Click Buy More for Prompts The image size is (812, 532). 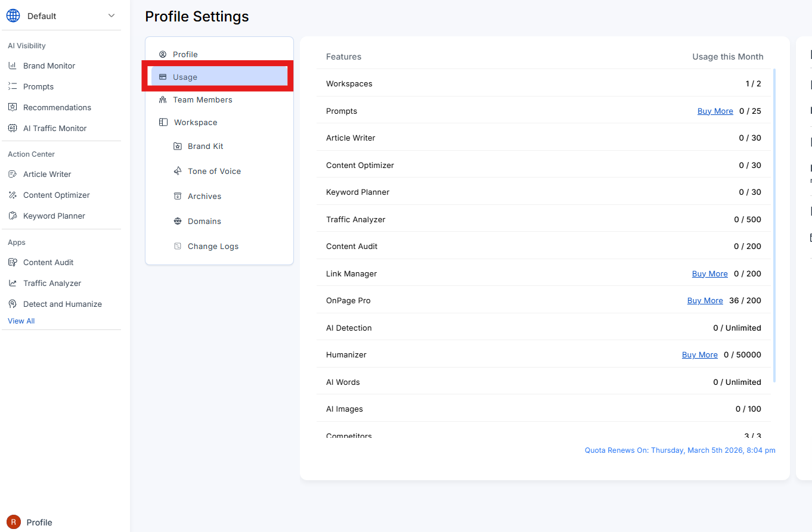click(x=715, y=111)
